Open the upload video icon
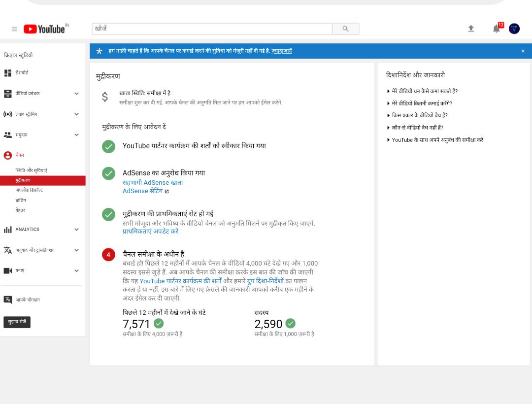This screenshot has width=532, height=404. coord(470,29)
